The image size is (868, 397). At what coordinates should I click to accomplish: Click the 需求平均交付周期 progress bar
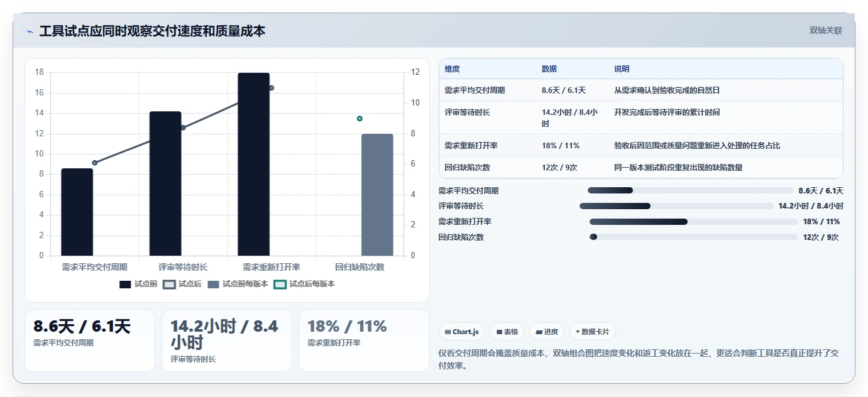(690, 190)
